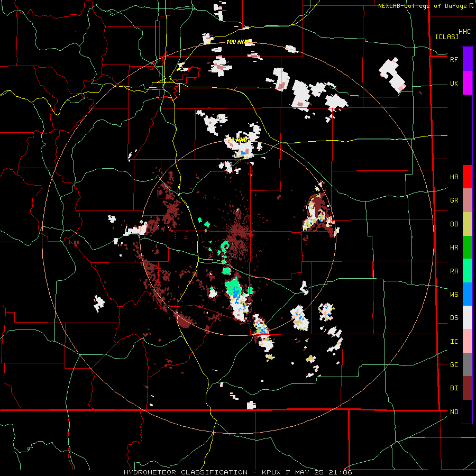Select the salmon GR legend swatch
Screen dimensions: 476x476
point(467,200)
